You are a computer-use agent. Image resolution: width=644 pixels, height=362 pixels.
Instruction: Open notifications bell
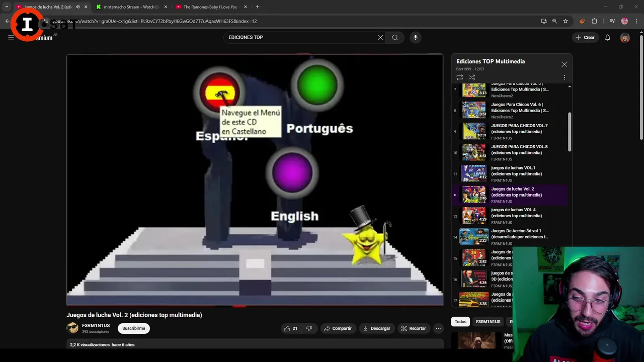pyautogui.click(x=607, y=37)
